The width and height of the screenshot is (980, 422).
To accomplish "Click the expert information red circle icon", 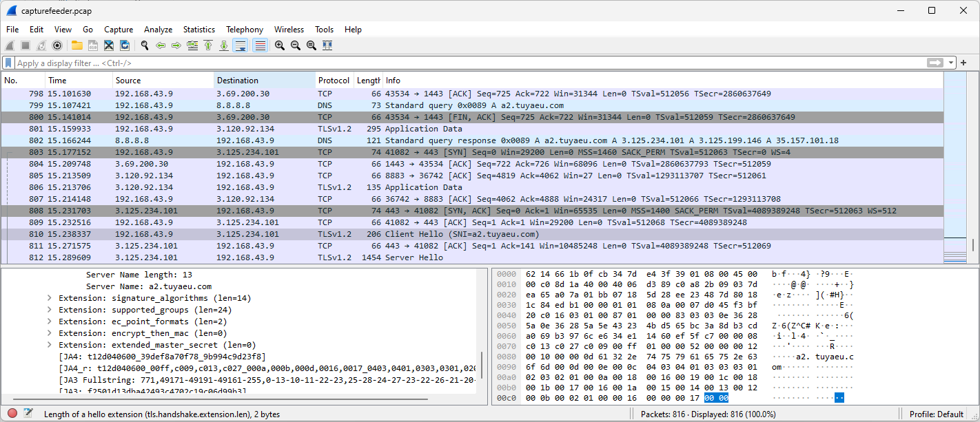I will 12,414.
